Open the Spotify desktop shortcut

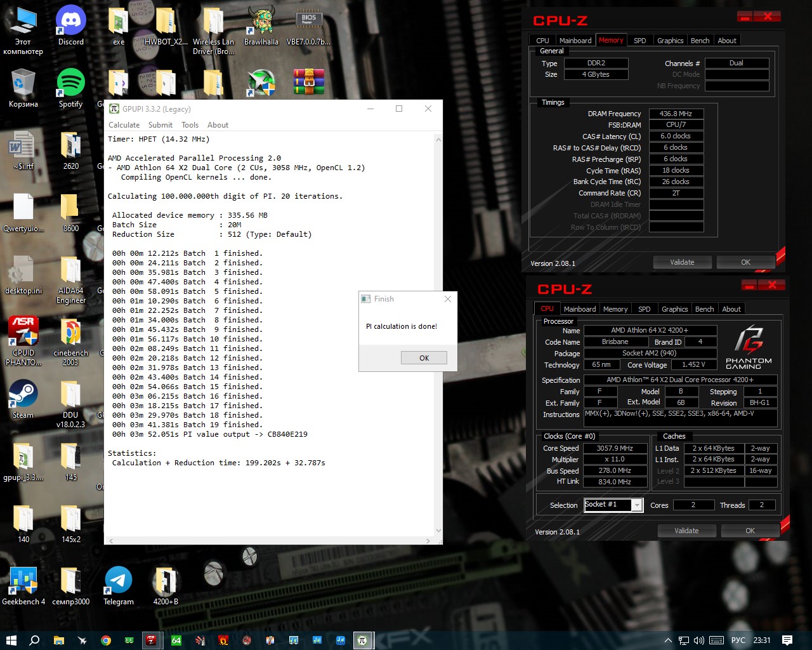(x=71, y=88)
